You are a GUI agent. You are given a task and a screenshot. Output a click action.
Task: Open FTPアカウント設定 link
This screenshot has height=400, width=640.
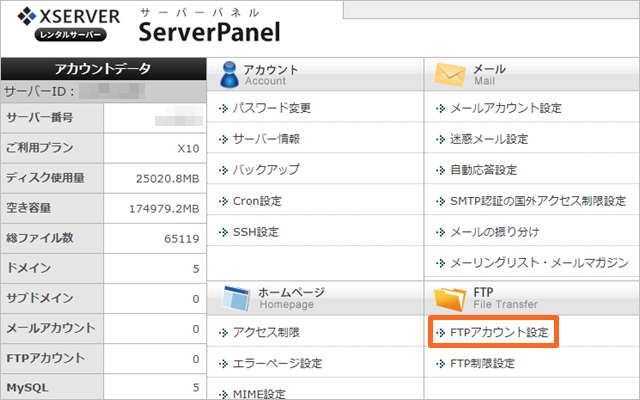(500, 332)
